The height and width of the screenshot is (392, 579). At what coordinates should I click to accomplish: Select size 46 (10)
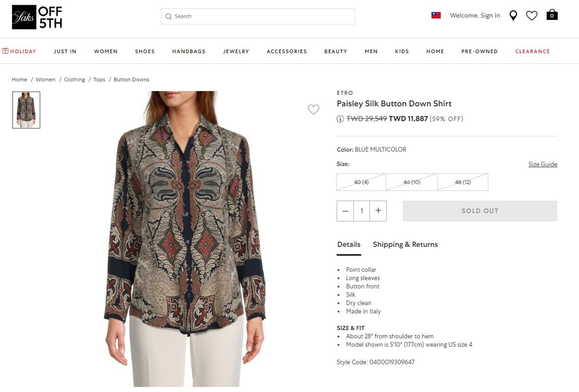412,182
